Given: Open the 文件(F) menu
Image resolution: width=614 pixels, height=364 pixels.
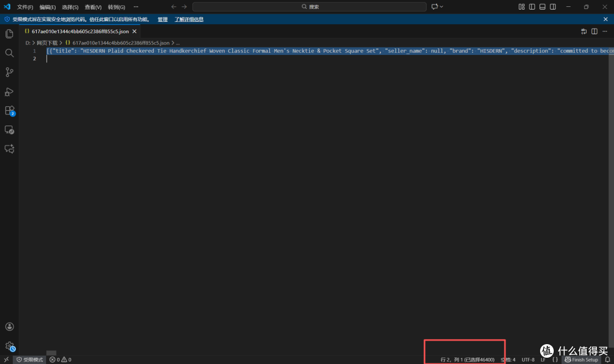Looking at the screenshot, I should tap(24, 7).
